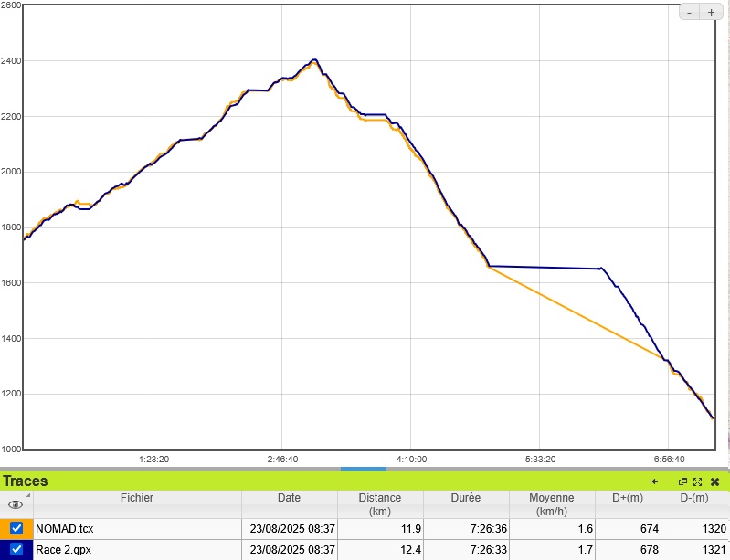
Task: Sort traces by Date column
Action: [x=289, y=499]
